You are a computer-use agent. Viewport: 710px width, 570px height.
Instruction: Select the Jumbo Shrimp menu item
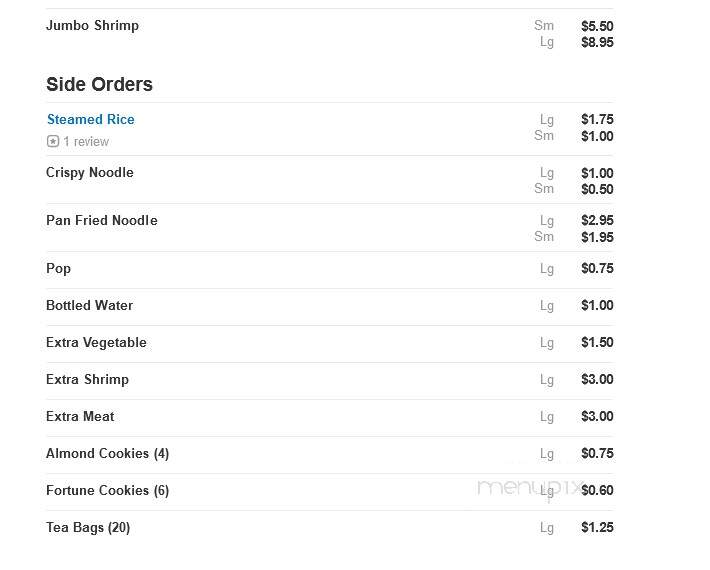tap(92, 25)
